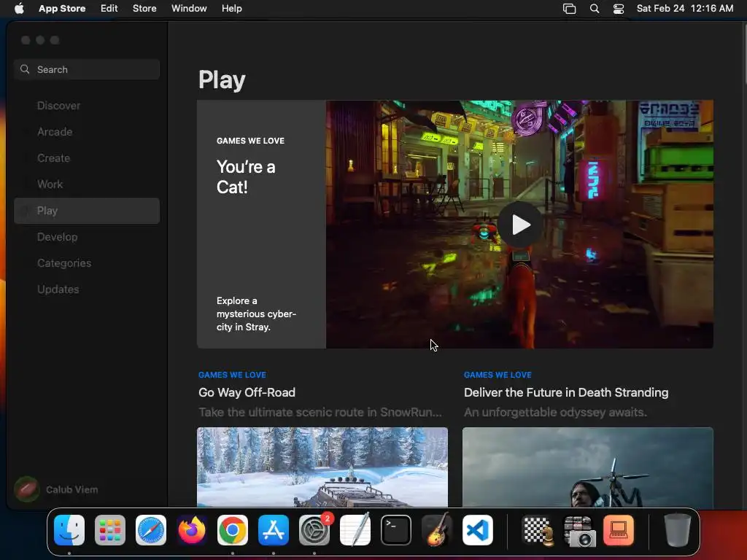The width and height of the screenshot is (747, 560).
Task: Launch GarageBand from the Dock
Action: pos(437,530)
